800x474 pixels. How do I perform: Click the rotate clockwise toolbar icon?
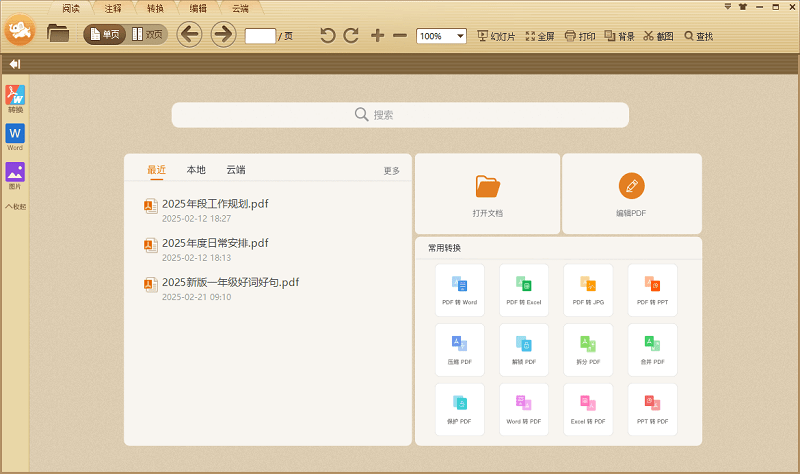[x=351, y=36]
